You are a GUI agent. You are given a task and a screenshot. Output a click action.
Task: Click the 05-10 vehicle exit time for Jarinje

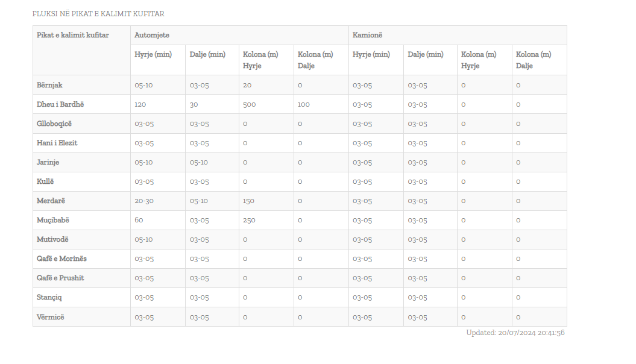(x=199, y=162)
